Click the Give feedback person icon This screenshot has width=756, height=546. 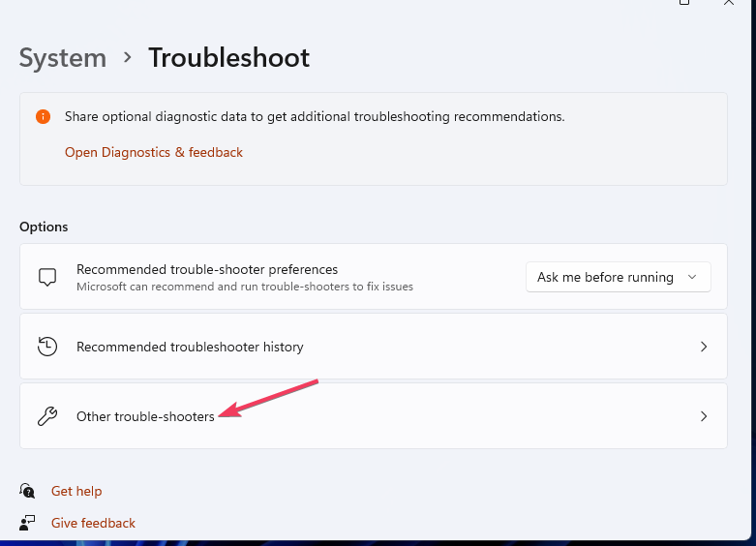[x=28, y=523]
